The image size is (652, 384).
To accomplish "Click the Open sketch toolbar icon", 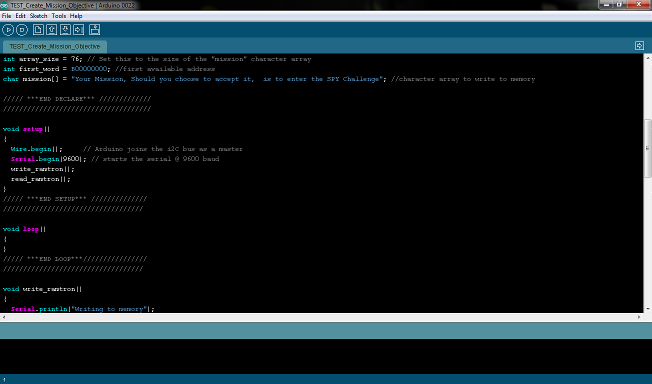I will point(52,30).
